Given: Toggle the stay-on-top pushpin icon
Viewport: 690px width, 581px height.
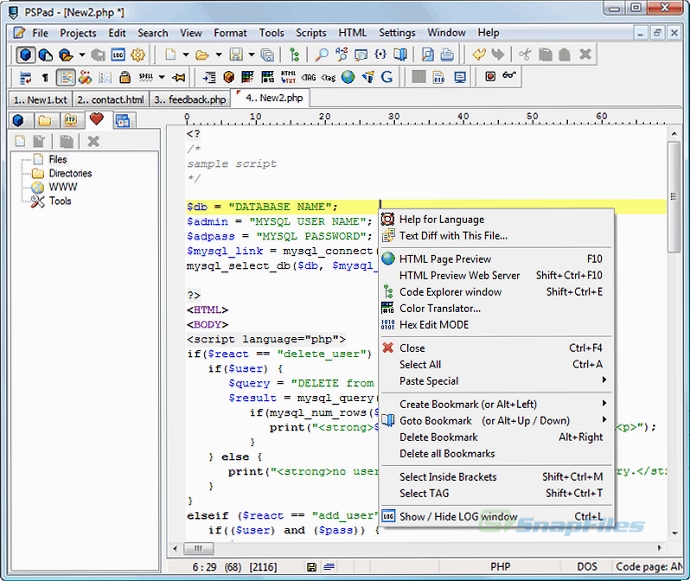Looking at the screenshot, I should 178,77.
